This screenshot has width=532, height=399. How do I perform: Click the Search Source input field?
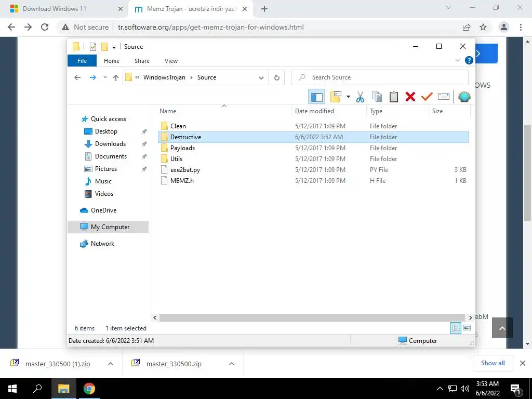click(380, 77)
